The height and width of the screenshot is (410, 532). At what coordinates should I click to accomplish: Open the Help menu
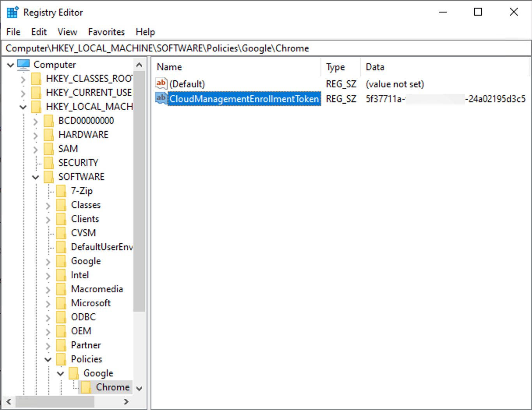145,32
